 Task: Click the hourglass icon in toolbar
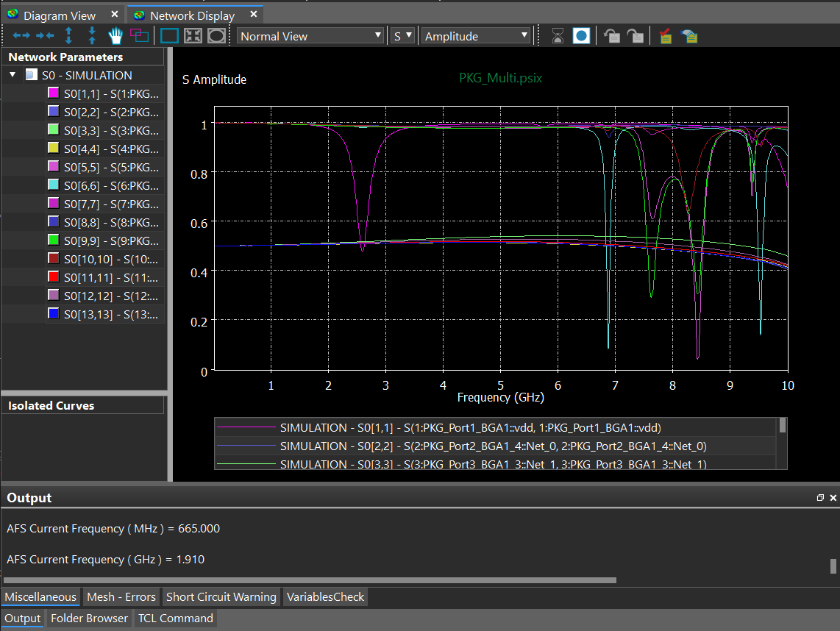pos(558,35)
